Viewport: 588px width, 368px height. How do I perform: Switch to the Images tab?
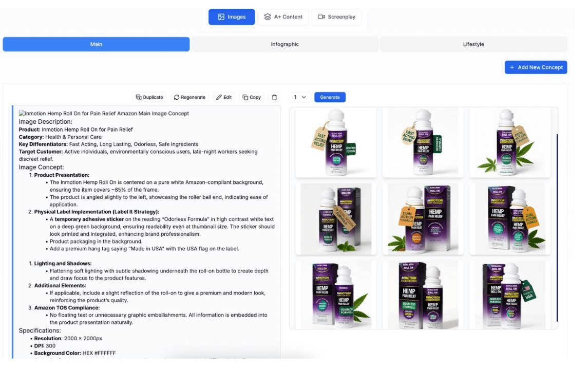pyautogui.click(x=232, y=17)
